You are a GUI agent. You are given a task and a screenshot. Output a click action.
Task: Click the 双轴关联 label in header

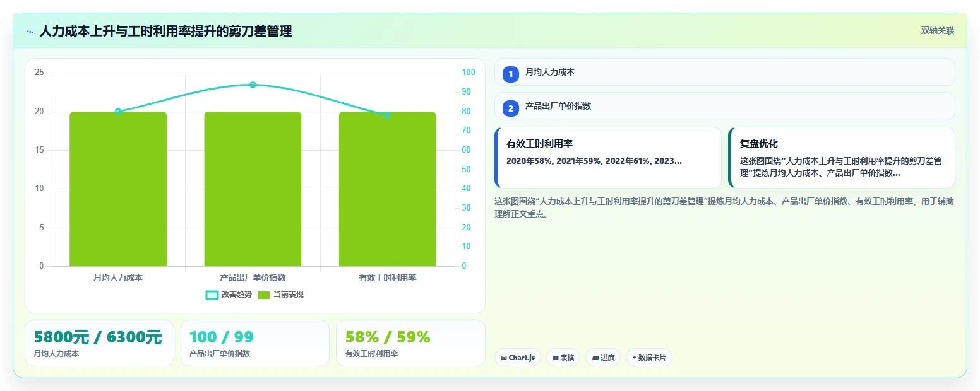click(x=937, y=31)
